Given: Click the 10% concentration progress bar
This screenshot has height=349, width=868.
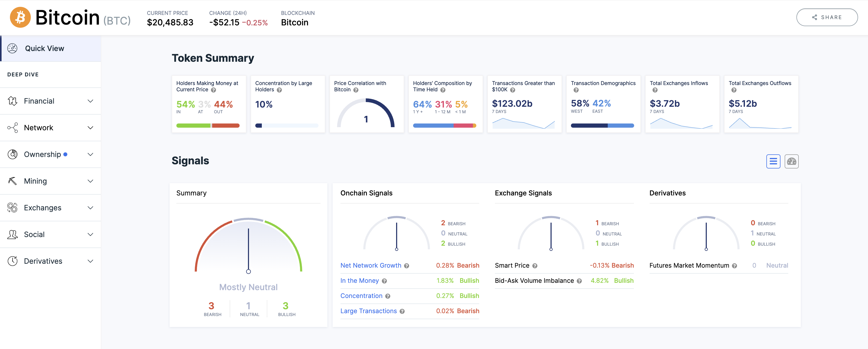Looking at the screenshot, I should (x=286, y=126).
